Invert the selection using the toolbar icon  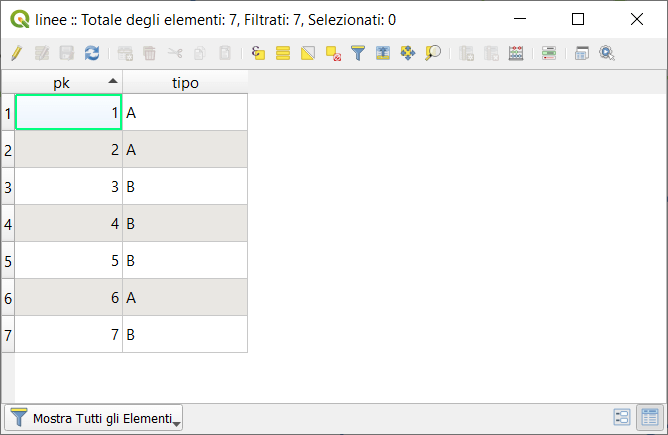[x=308, y=53]
